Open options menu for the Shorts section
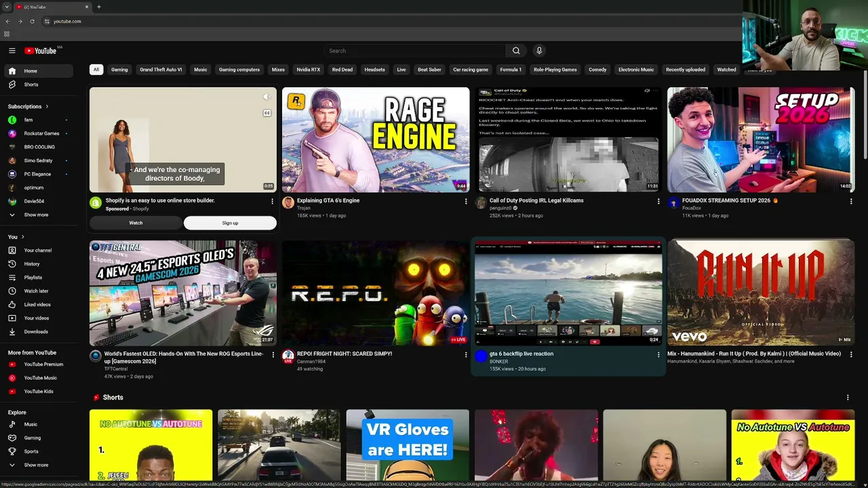The height and width of the screenshot is (488, 868). (848, 398)
